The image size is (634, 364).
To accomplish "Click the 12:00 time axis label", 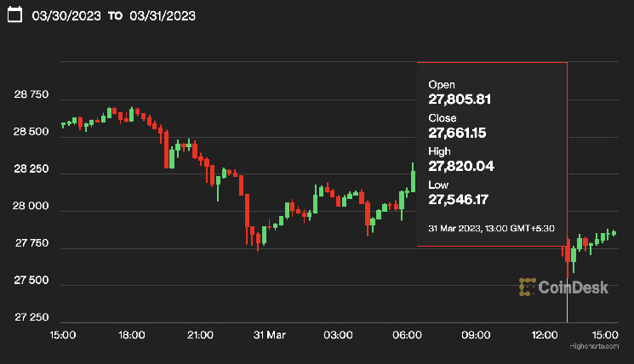I will click(x=545, y=335).
